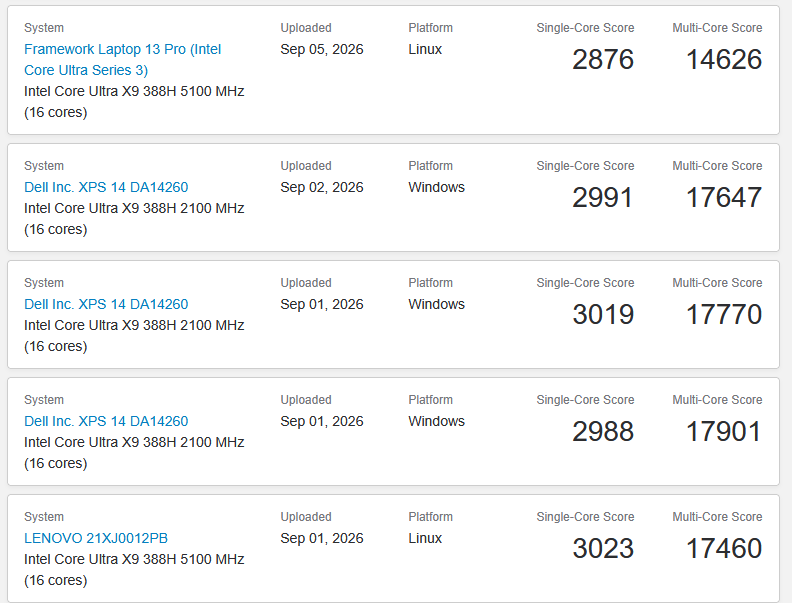792x603 pixels.
Task: Click the Sep 05, 2026 upload date
Action: 322,49
